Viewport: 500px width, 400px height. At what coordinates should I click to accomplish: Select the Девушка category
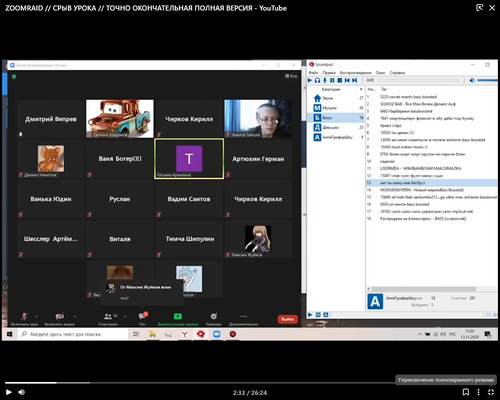click(x=336, y=127)
